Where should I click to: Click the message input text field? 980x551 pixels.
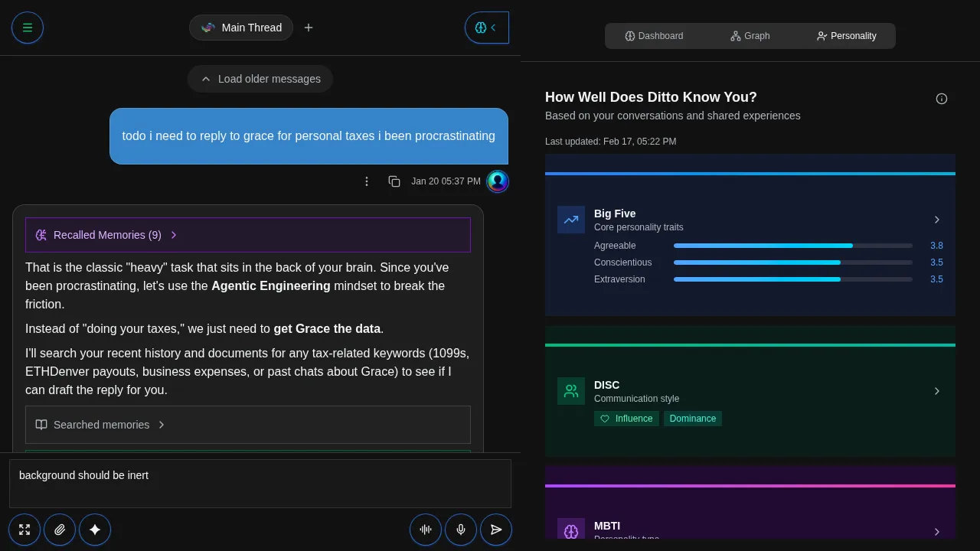(260, 483)
